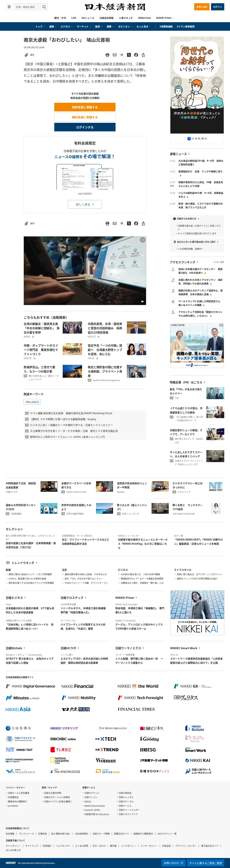Open the 日経中文网 logo link
Image resolution: width=230 pixels, height=868 pixels.
[76, 709]
